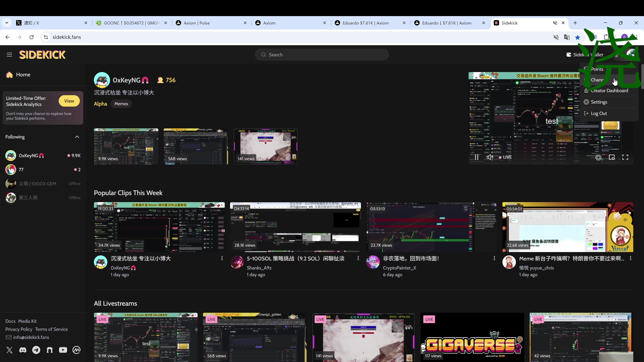Image resolution: width=644 pixels, height=362 pixels.
Task: Open the Sidekick Wallet
Action: [585, 55]
